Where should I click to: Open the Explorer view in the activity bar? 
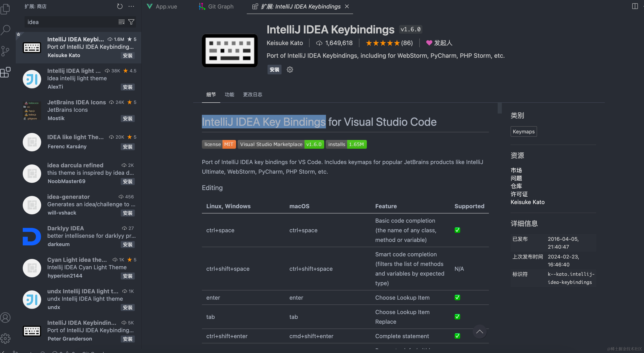tap(5, 9)
